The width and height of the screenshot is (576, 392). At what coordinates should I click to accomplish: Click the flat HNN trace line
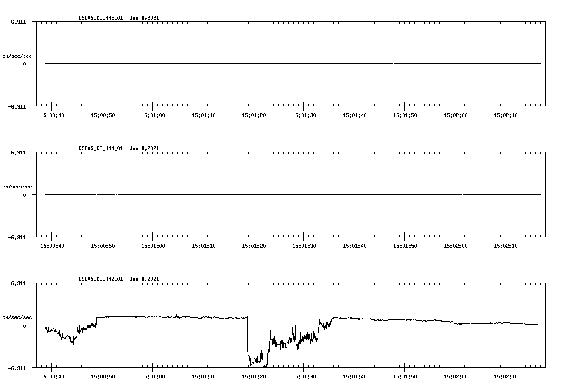[293, 194]
